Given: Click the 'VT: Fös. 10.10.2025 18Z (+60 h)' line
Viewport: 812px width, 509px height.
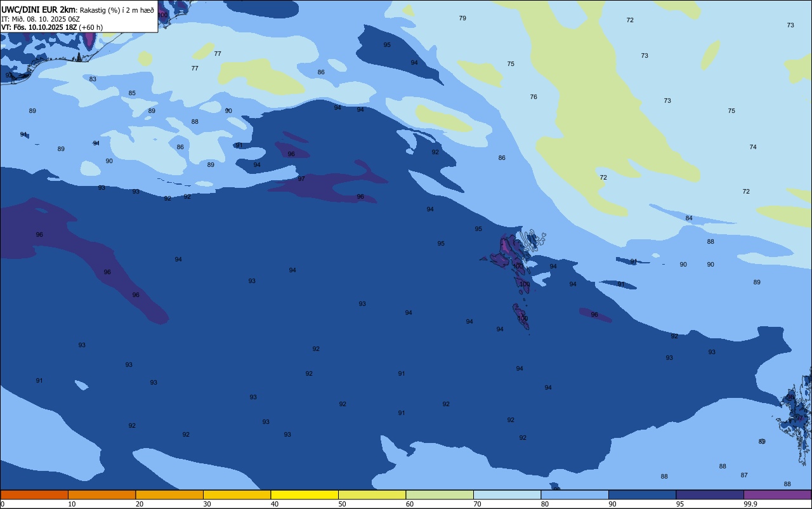Looking at the screenshot, I should (52, 27).
